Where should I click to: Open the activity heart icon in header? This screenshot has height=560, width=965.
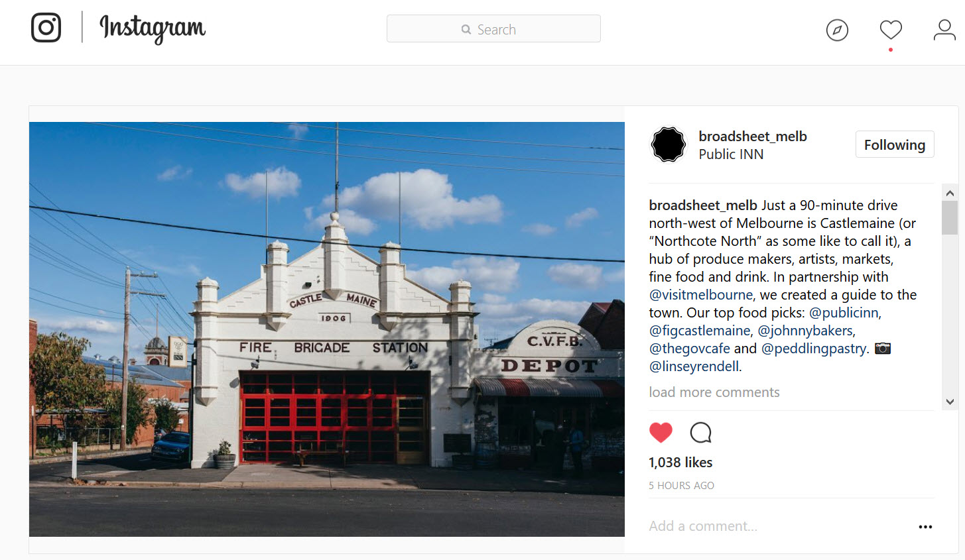click(891, 30)
